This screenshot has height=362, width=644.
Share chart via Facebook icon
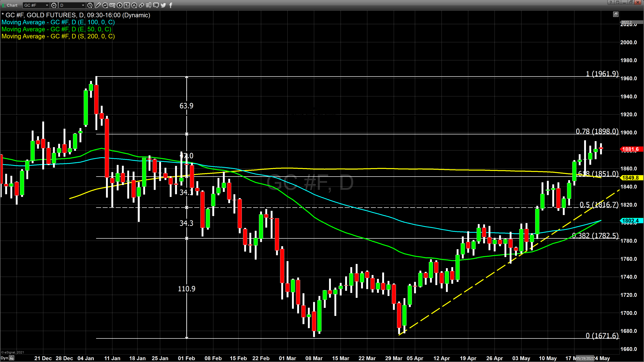pyautogui.click(x=171, y=5)
